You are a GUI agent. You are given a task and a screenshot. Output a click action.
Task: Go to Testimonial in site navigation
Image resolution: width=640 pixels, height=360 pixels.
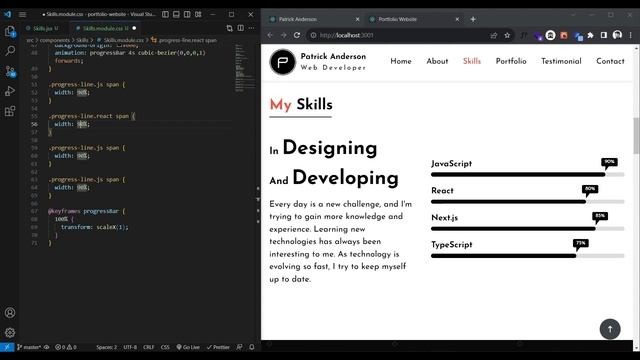click(x=561, y=61)
